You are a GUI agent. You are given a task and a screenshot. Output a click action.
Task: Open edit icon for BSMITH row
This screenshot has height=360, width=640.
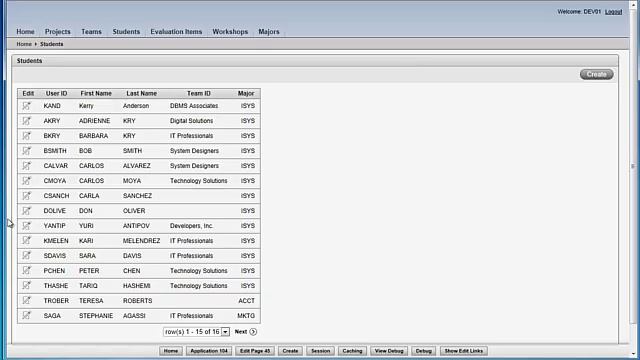tap(27, 151)
